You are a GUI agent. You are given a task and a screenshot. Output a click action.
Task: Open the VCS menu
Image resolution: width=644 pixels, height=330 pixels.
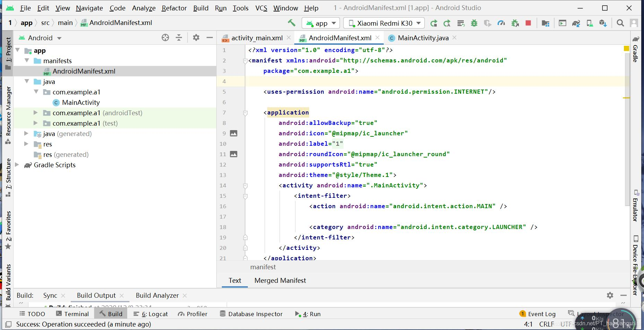[x=261, y=8]
